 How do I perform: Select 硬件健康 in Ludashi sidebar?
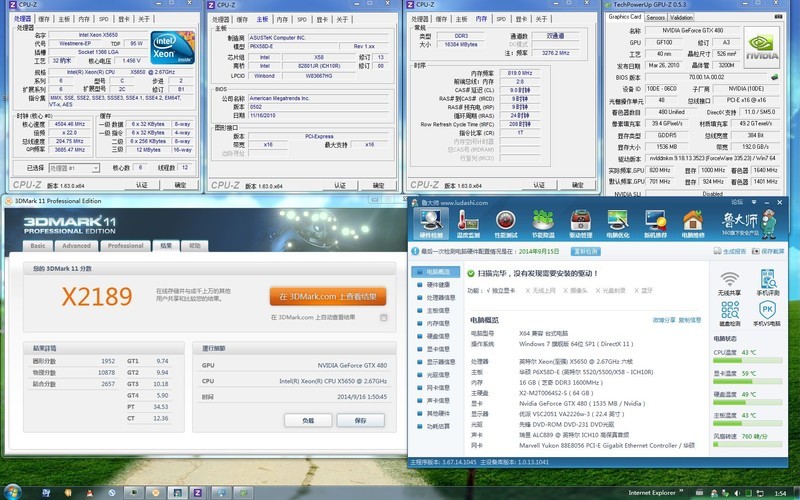click(x=436, y=285)
